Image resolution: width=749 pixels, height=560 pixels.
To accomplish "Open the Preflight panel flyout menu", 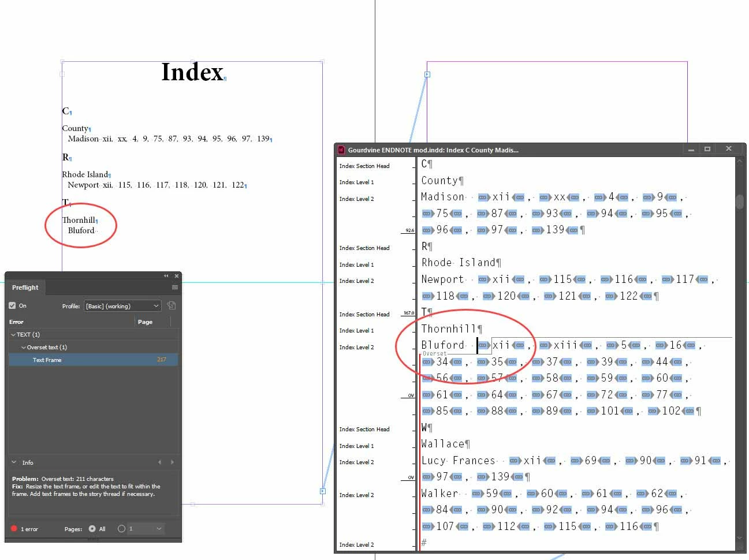I will (x=174, y=287).
